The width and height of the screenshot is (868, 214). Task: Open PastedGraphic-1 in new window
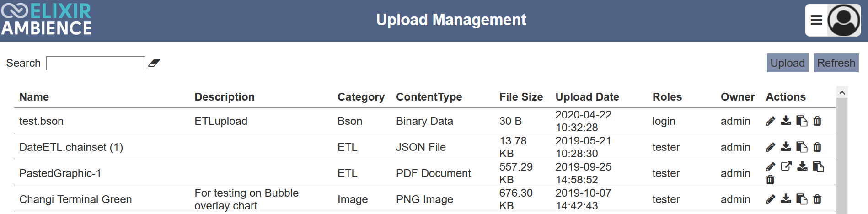point(786,166)
